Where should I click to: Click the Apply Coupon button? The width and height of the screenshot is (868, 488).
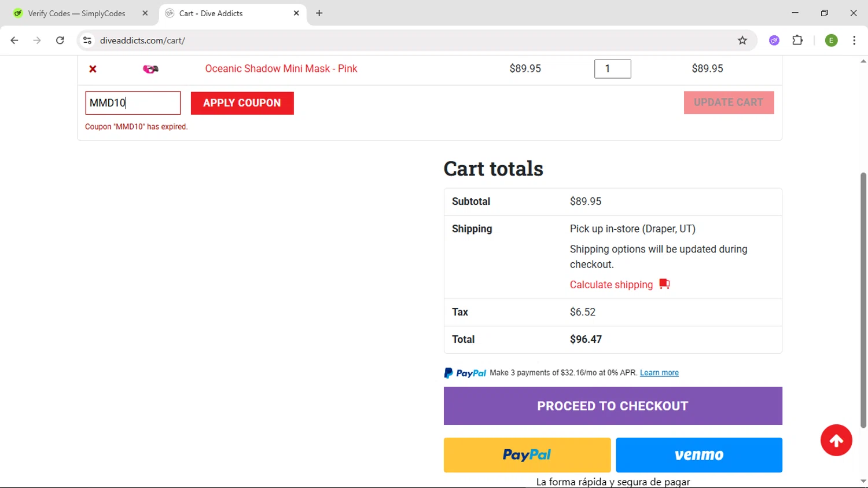(x=242, y=103)
